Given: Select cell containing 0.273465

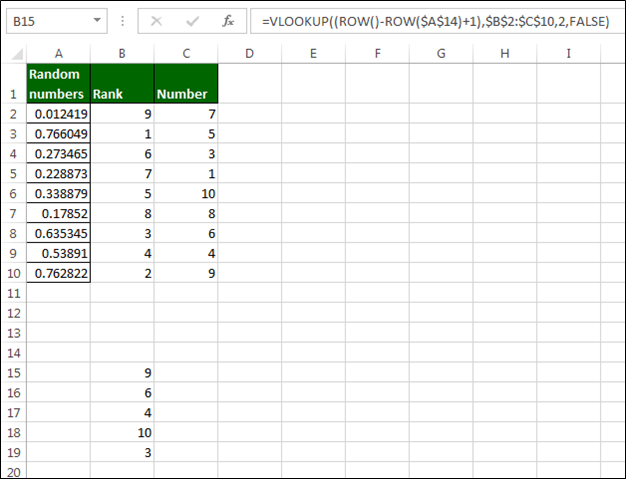Looking at the screenshot, I should (x=59, y=154).
